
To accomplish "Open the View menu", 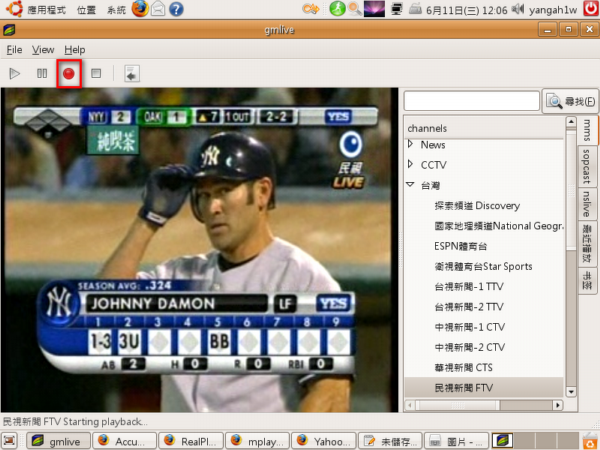I will [x=43, y=50].
